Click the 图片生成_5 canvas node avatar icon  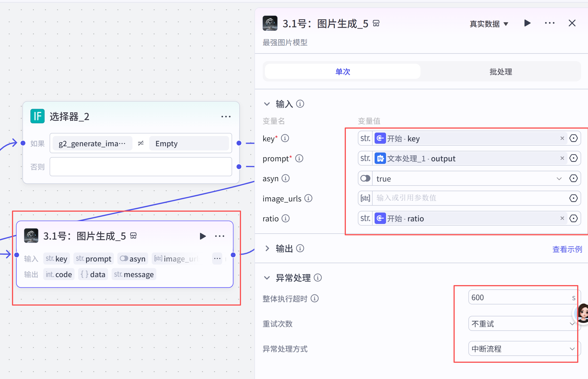coord(31,236)
